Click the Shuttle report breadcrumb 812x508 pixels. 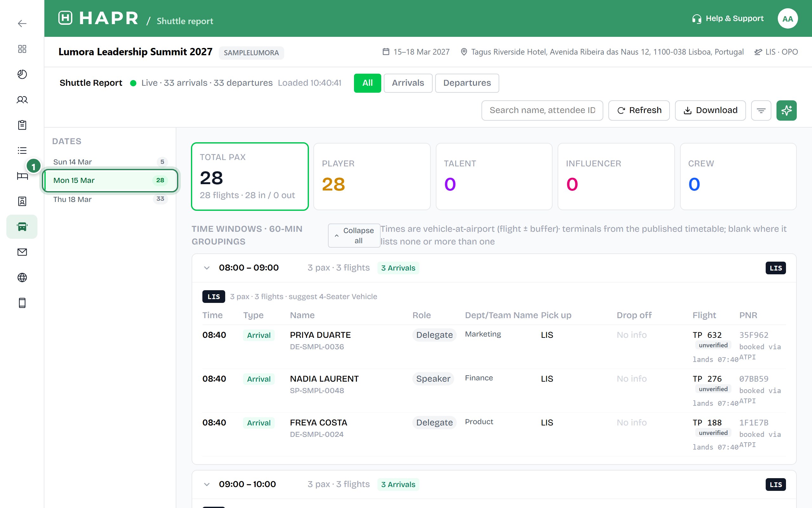(185, 21)
